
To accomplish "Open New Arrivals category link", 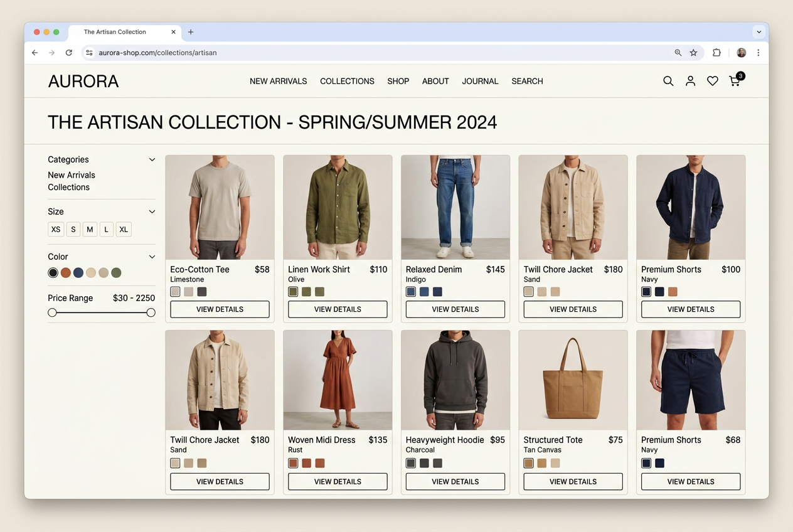I will [72, 175].
